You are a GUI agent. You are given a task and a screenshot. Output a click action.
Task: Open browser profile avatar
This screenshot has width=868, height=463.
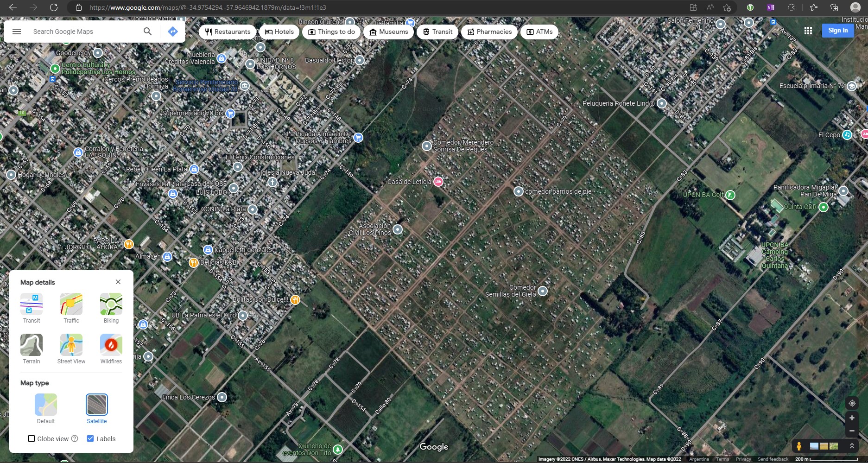855,7
